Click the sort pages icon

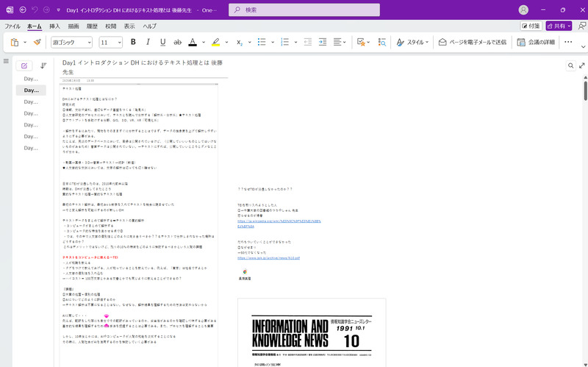tap(43, 65)
